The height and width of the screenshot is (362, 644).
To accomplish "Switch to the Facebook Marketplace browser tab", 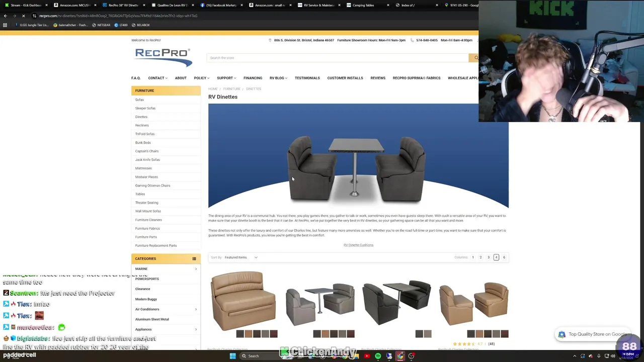I will coord(221,5).
